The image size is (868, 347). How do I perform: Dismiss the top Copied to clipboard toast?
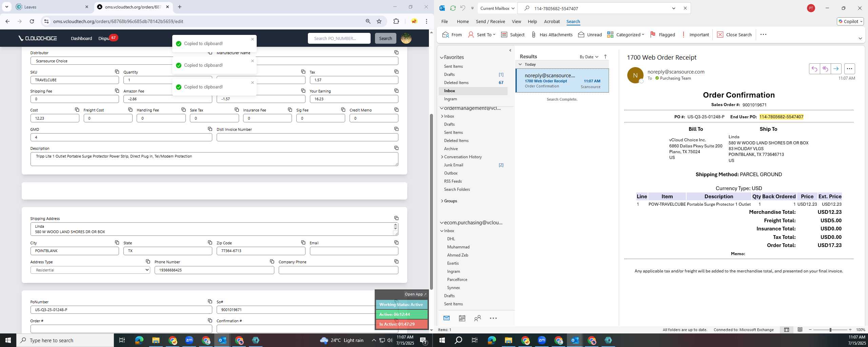click(x=252, y=39)
